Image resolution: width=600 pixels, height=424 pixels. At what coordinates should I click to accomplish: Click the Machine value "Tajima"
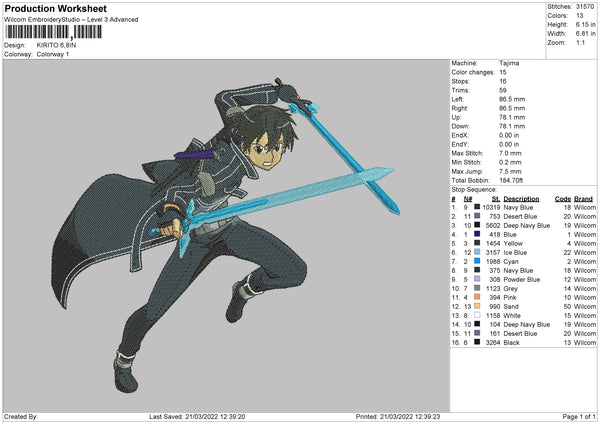pos(509,63)
